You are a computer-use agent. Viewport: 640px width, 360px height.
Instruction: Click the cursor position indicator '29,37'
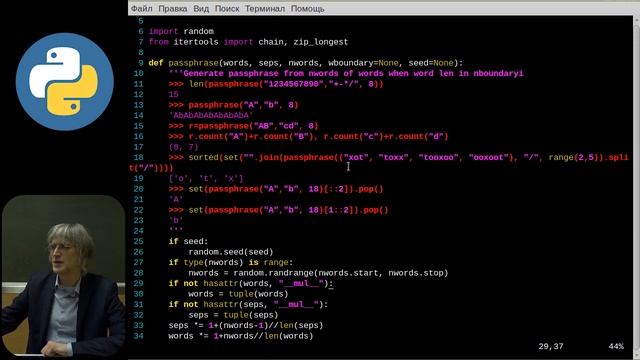551,347
